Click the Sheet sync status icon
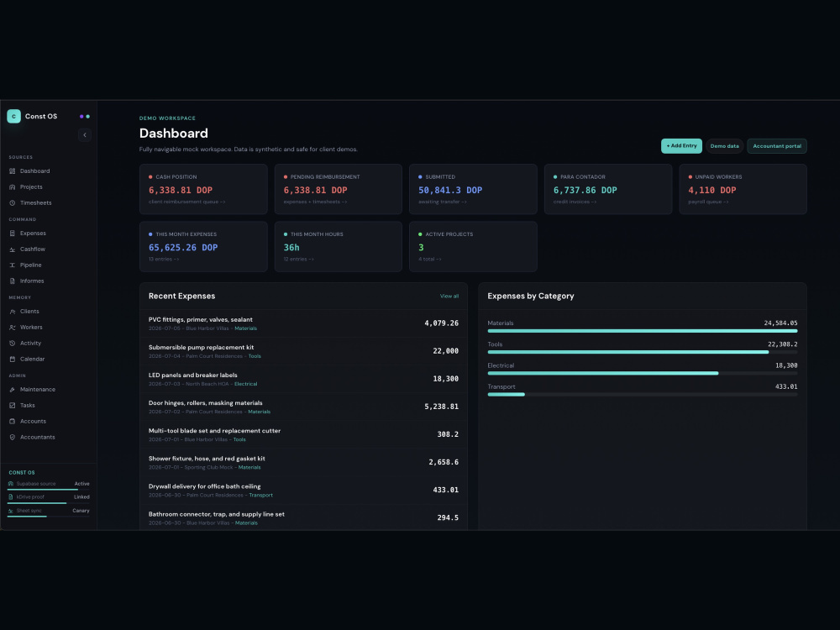The height and width of the screenshot is (630, 840). (11, 511)
